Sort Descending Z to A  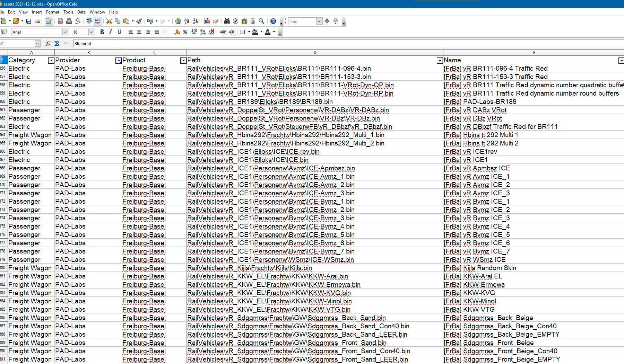[x=196, y=21]
